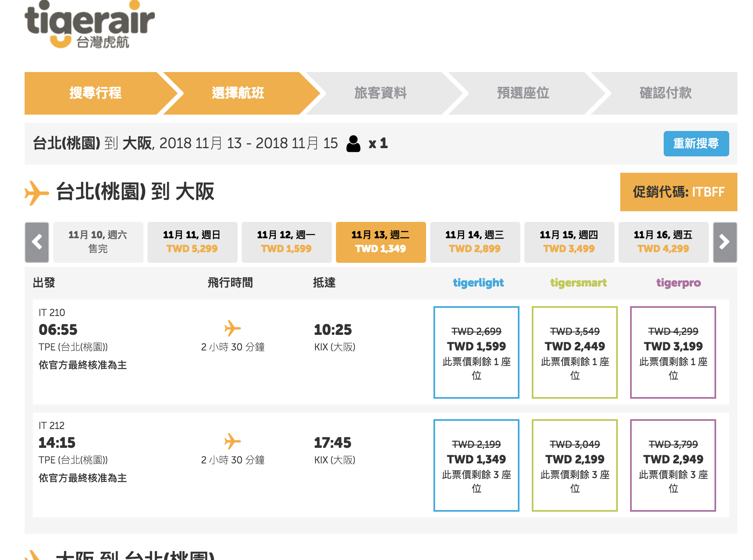The height and width of the screenshot is (560, 753).
Task: Click the tigerair logo
Action: coord(89,25)
